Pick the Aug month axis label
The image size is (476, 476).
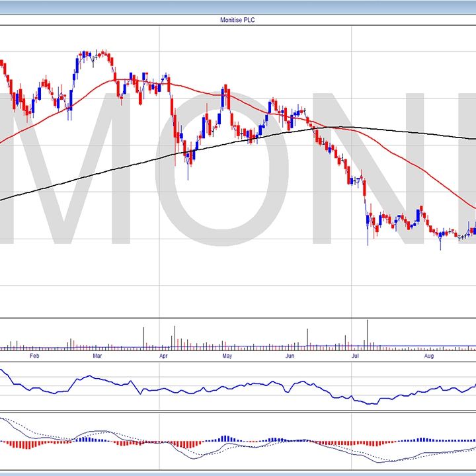[x=428, y=356]
